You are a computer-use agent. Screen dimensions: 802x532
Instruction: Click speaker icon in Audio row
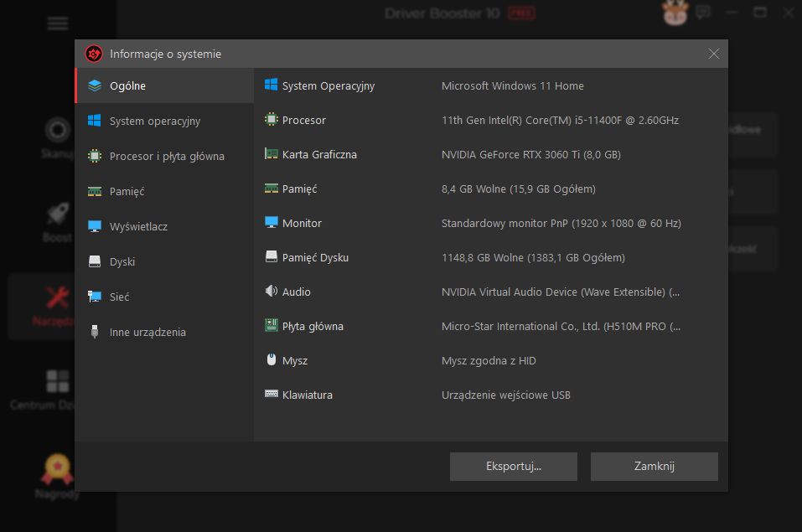pos(271,291)
